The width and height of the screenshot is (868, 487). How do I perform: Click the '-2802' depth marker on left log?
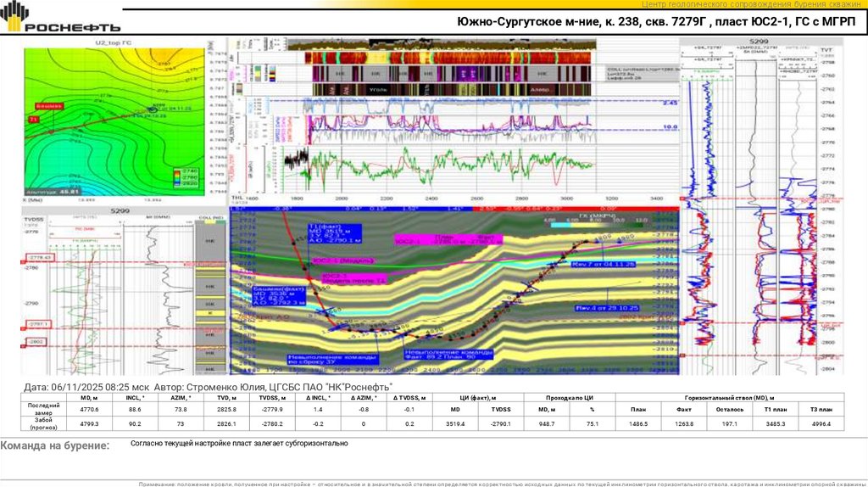coord(36,342)
